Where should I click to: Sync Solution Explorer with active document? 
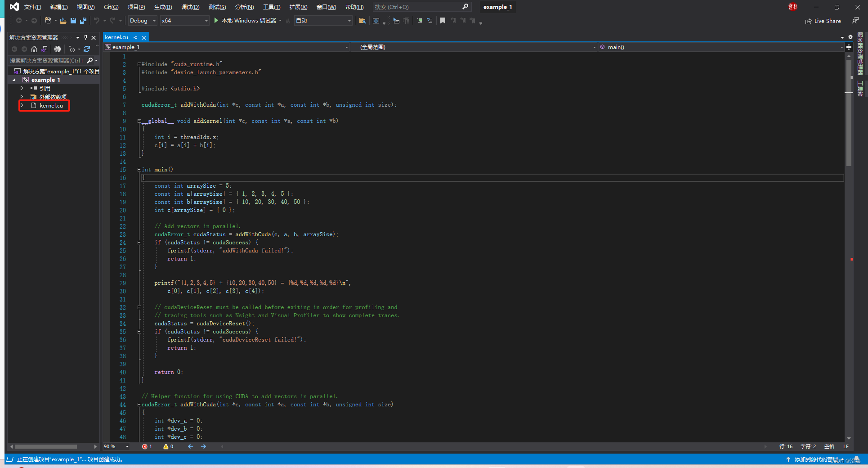point(43,49)
